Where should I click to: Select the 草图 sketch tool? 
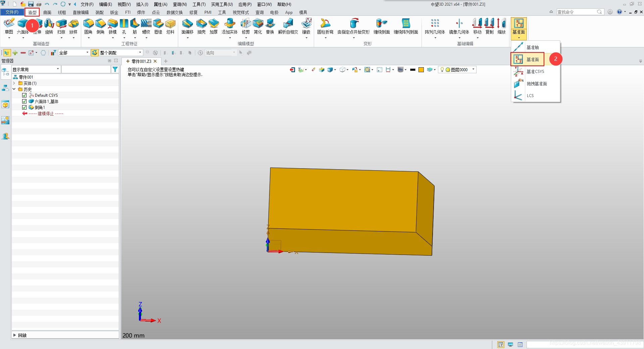[x=9, y=27]
